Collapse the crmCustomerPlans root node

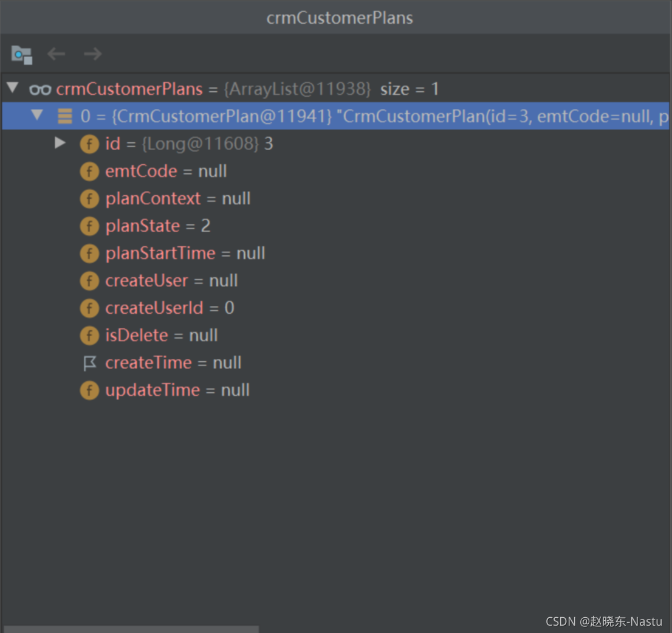coord(13,88)
